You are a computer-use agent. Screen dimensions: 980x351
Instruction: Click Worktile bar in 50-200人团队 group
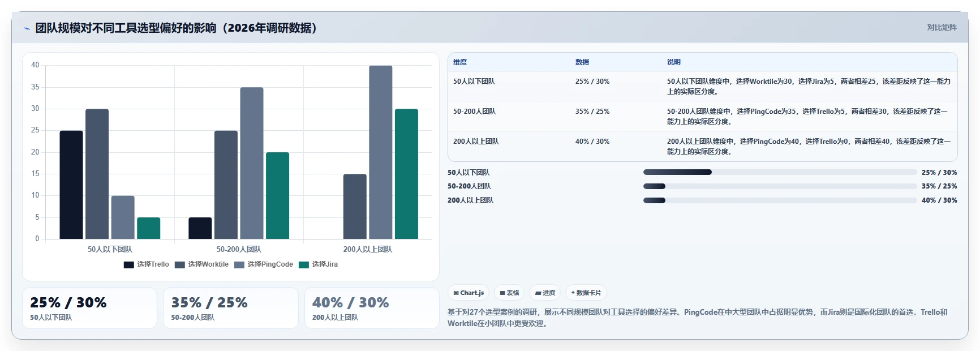click(x=226, y=185)
